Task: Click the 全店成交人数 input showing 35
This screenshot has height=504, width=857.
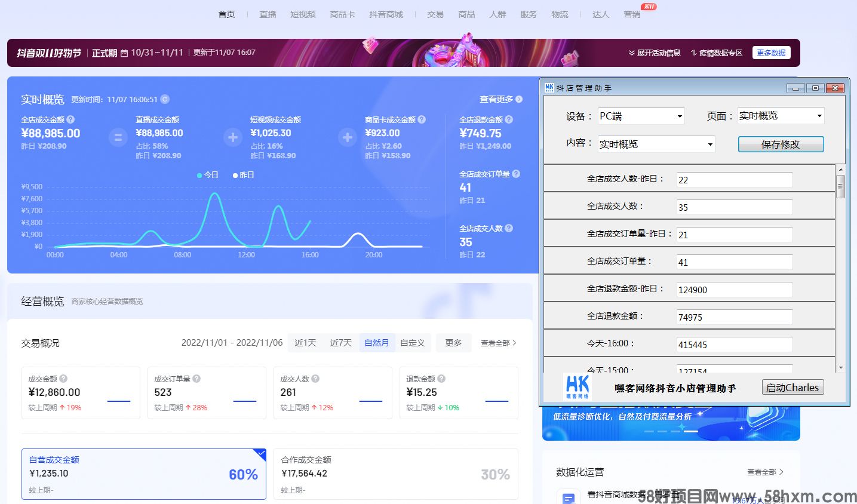Action: (x=735, y=207)
